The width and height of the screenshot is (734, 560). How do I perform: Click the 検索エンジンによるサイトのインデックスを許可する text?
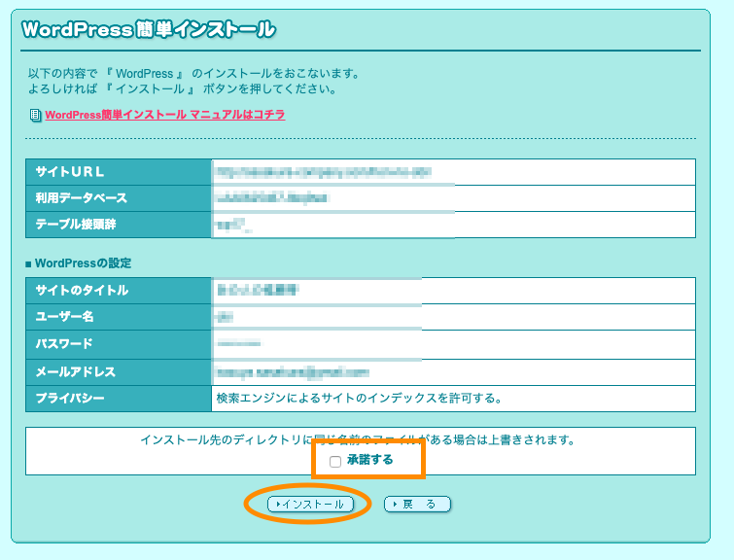pyautogui.click(x=359, y=399)
